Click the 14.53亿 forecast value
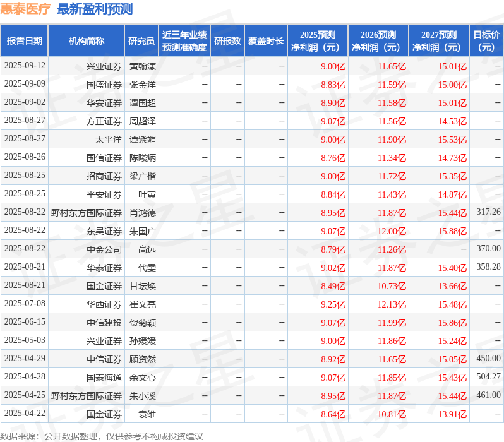The image size is (504, 442). pyautogui.click(x=452, y=121)
